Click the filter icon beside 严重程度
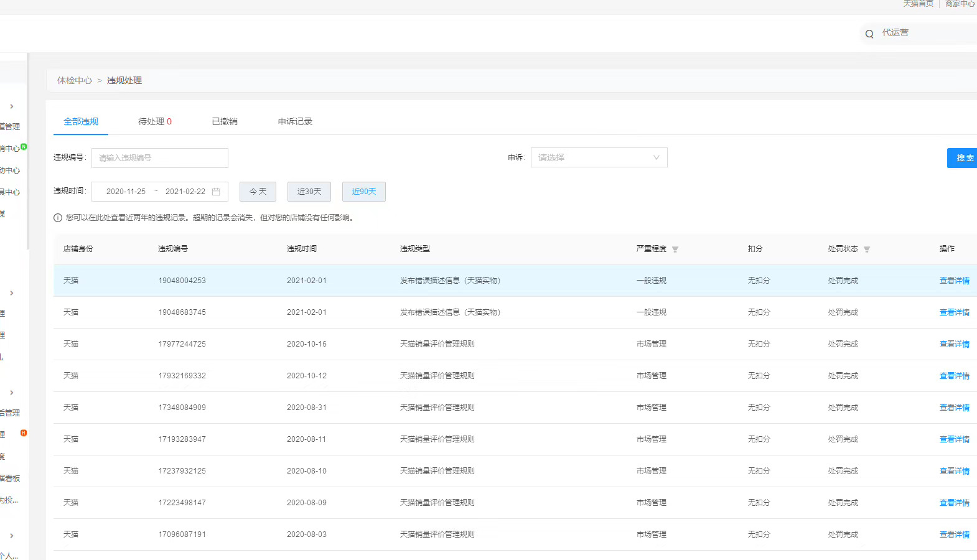The width and height of the screenshot is (977, 560). coord(675,250)
